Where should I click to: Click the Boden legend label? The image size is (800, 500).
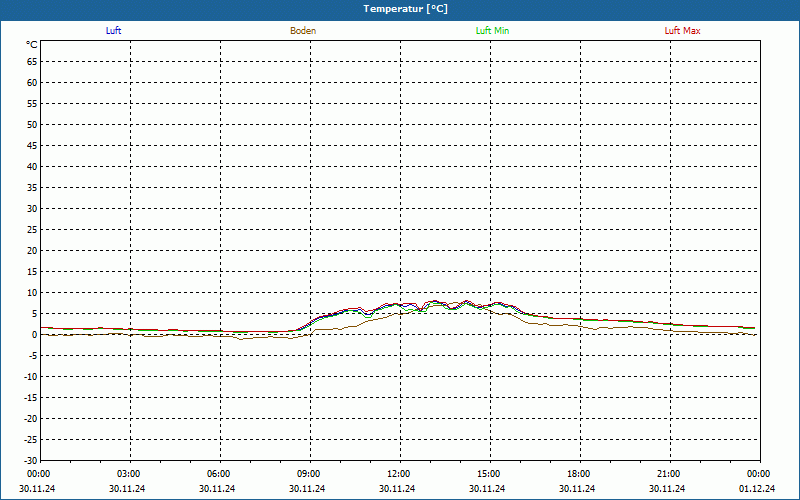(303, 31)
